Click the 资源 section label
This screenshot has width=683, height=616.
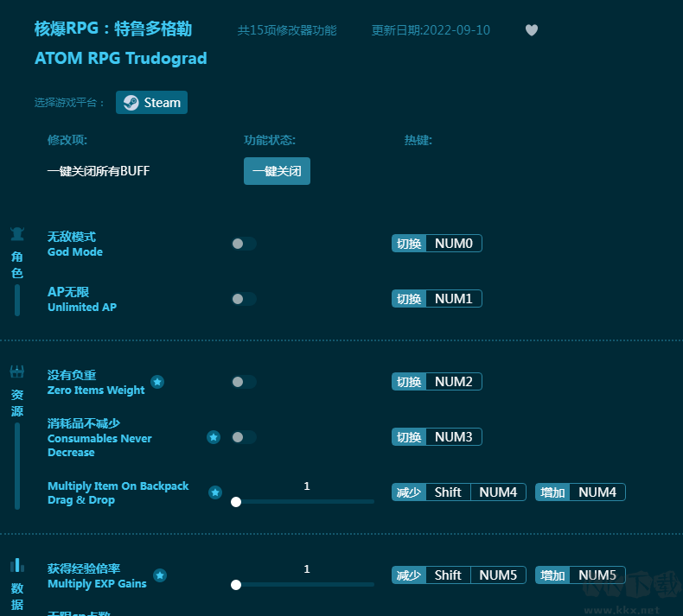17,403
